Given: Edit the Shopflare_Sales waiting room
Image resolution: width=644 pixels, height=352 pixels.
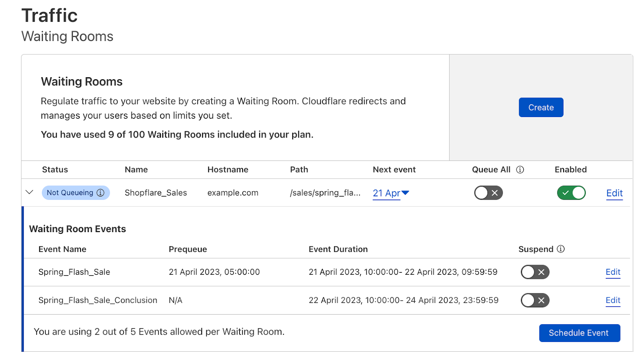Looking at the screenshot, I should point(615,193).
